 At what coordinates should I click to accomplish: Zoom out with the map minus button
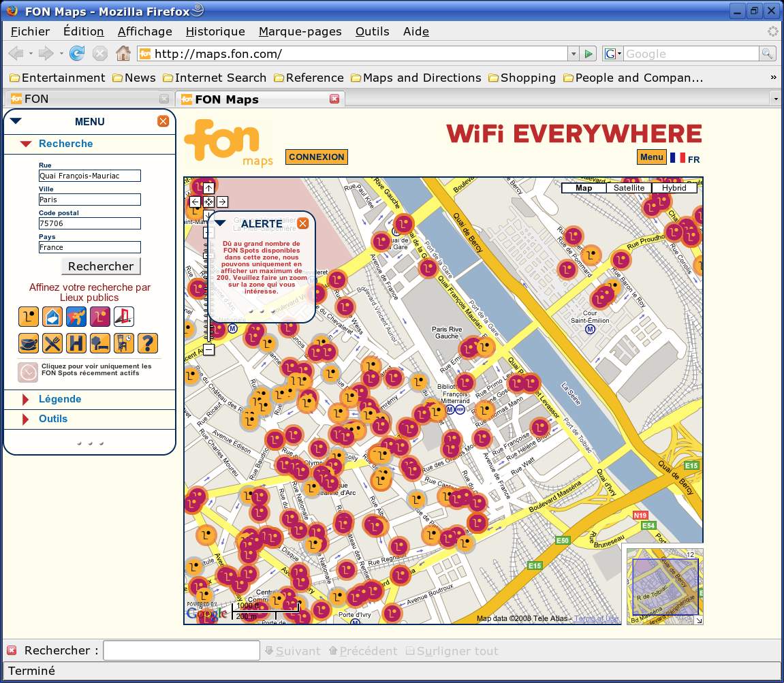(x=209, y=350)
